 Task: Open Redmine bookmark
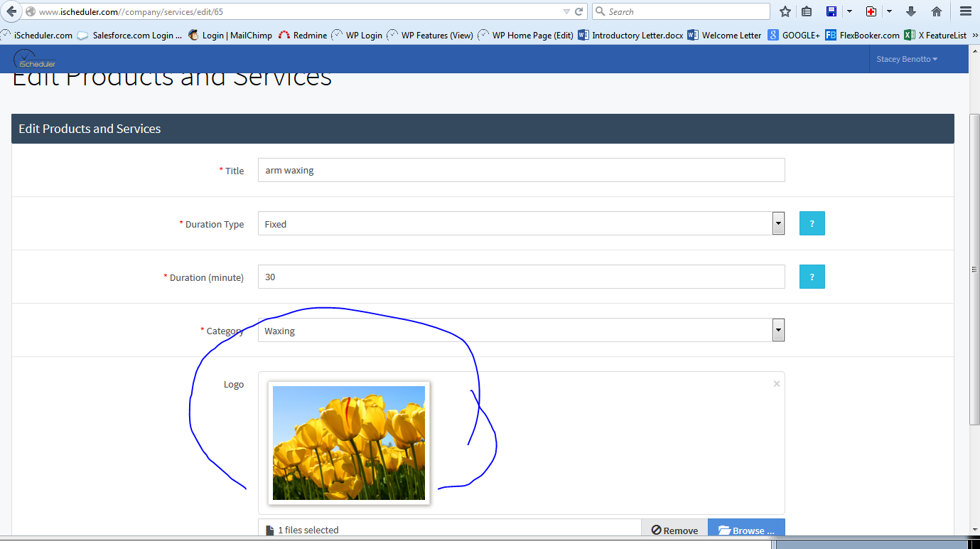[x=303, y=35]
